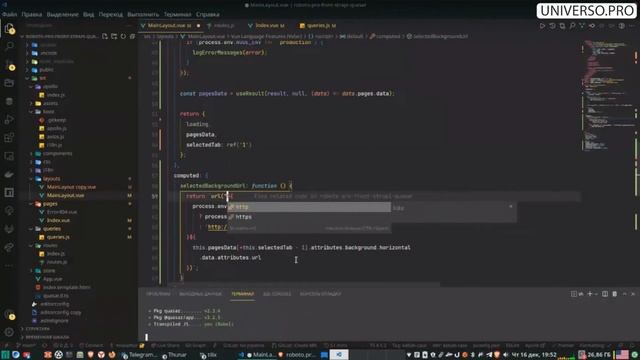Screen dimensions: 640x360
Task: Switch to queries.js editor tab
Action: pyautogui.click(x=318, y=26)
